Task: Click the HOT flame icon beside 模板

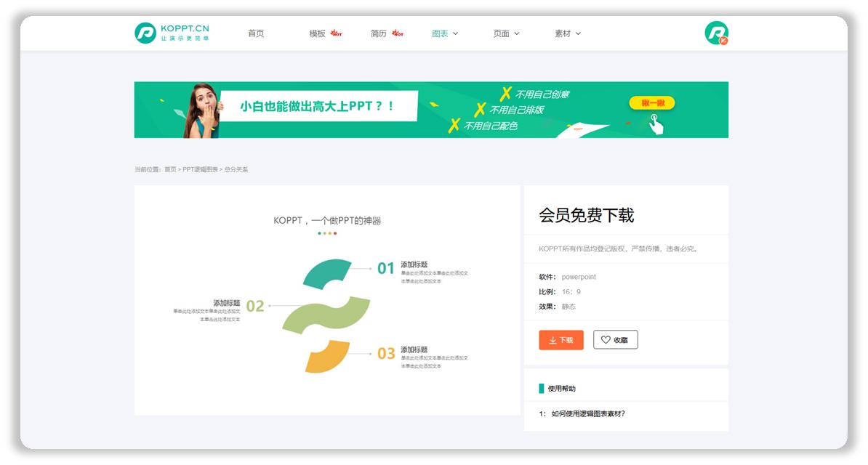Action: point(337,33)
